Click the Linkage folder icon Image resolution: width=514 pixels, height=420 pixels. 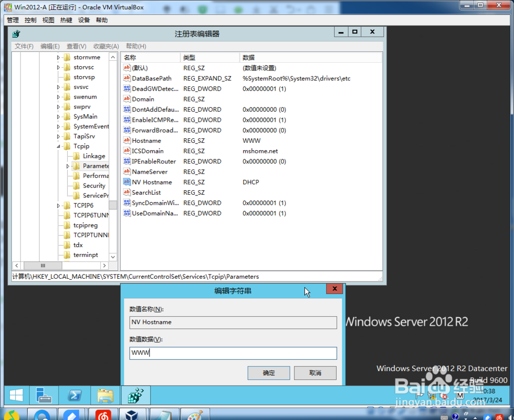[77, 156]
